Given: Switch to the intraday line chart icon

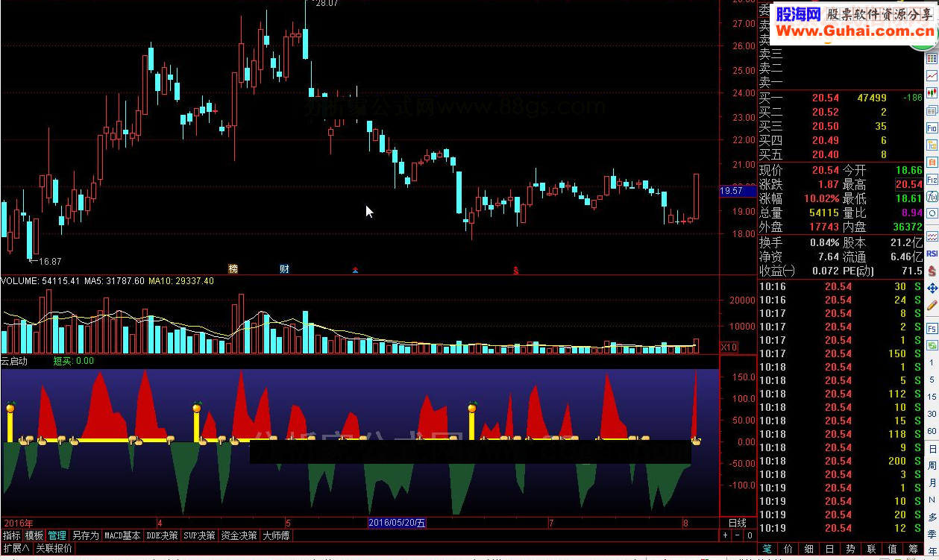Looking at the screenshot, I should tap(932, 75).
